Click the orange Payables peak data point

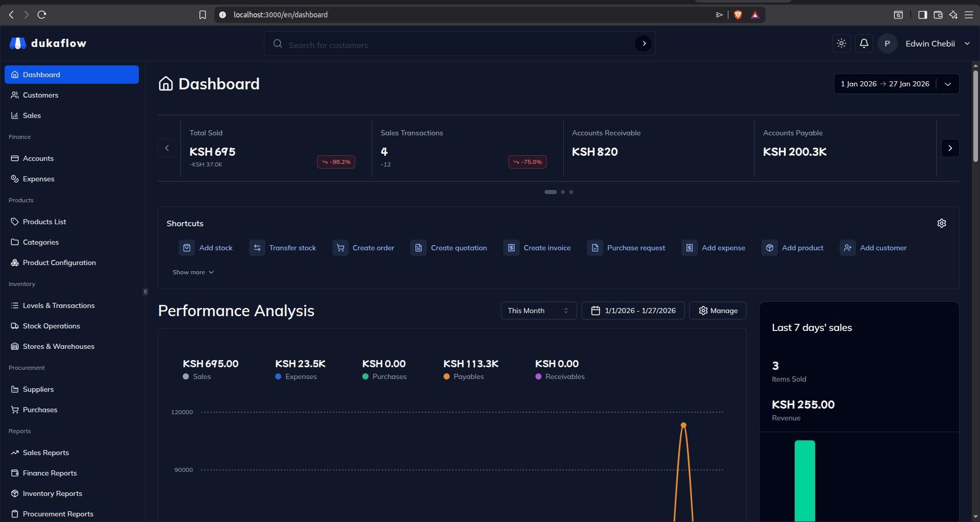[683, 425]
